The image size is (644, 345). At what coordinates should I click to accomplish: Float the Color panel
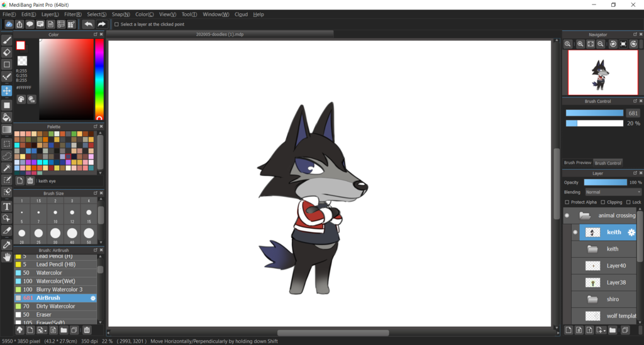click(x=96, y=35)
